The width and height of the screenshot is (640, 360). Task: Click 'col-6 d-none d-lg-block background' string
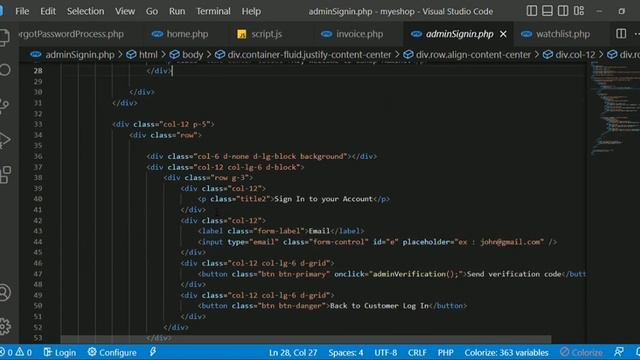click(270, 156)
